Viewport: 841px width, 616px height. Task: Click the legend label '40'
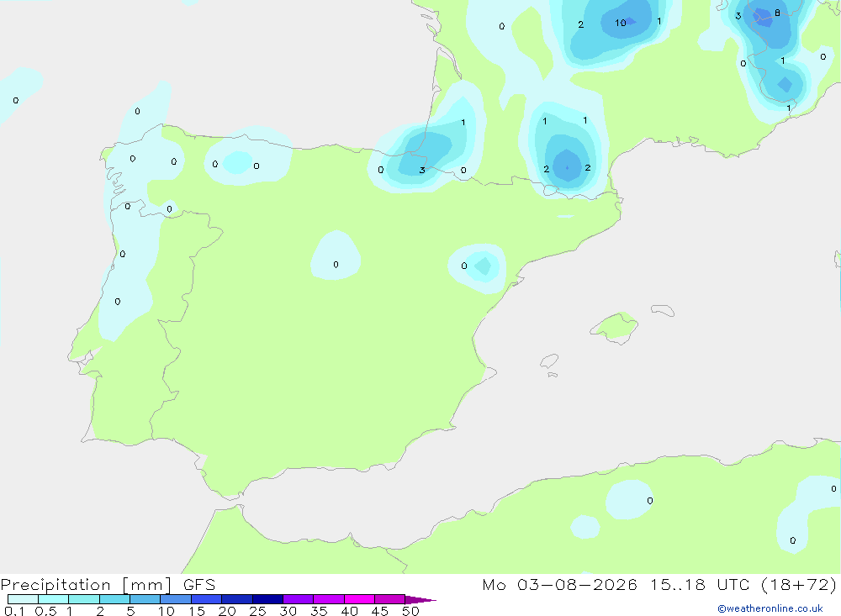(349, 611)
